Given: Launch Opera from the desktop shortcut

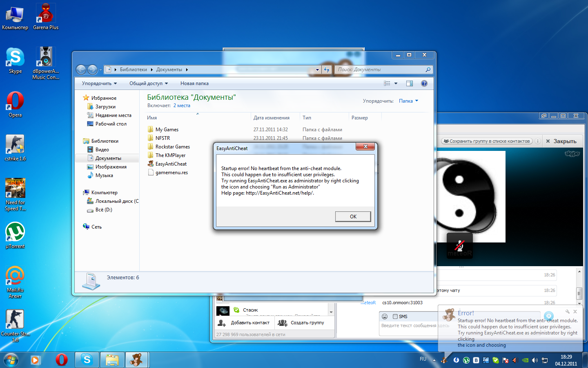Looking at the screenshot, I should click(15, 105).
